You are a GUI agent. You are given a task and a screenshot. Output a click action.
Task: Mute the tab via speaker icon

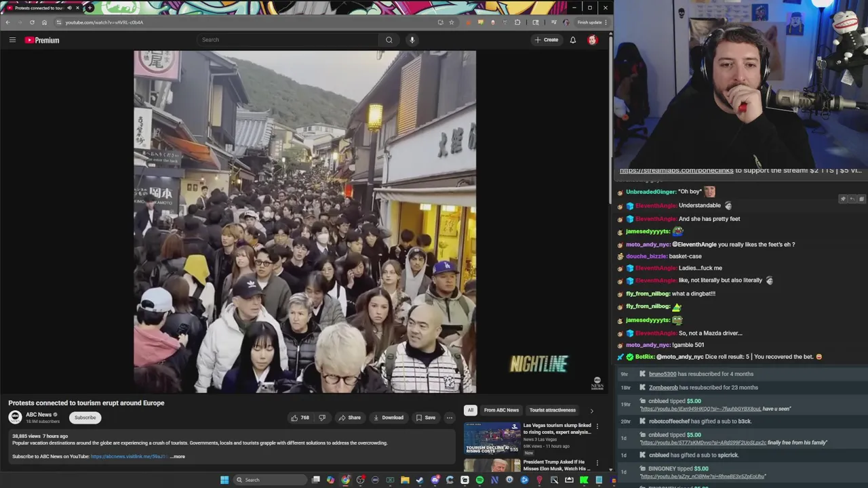tap(69, 7)
